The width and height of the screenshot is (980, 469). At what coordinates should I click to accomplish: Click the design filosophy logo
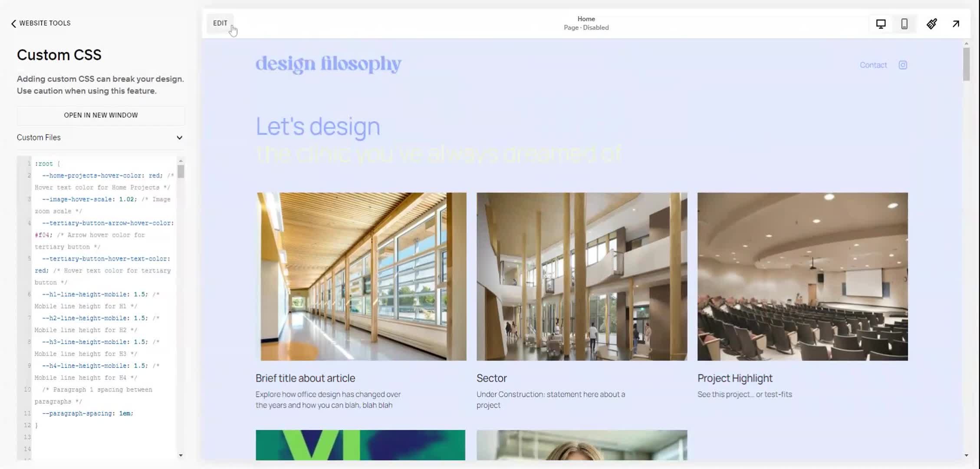click(329, 64)
